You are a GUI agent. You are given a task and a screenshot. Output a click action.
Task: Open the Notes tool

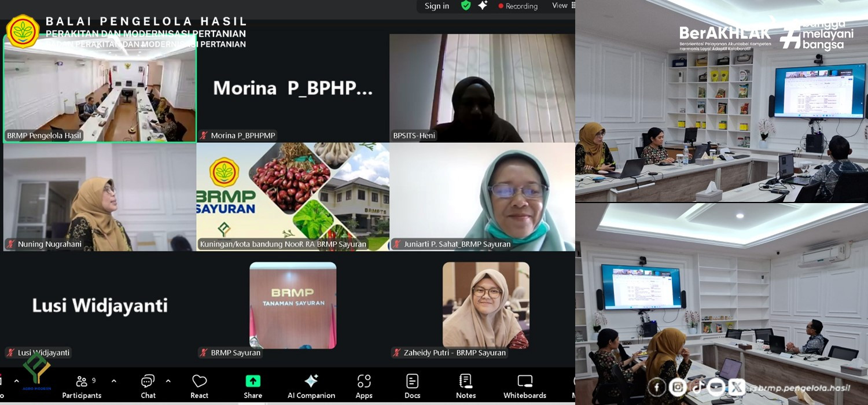[466, 386]
